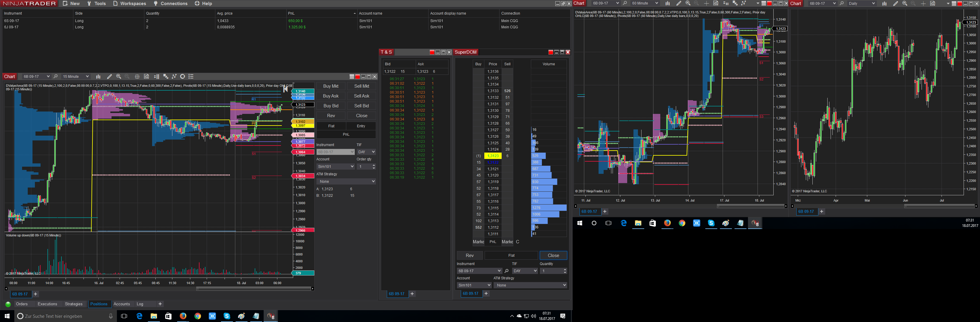
Task: Open data box in Daily chart
Action: point(933,3)
